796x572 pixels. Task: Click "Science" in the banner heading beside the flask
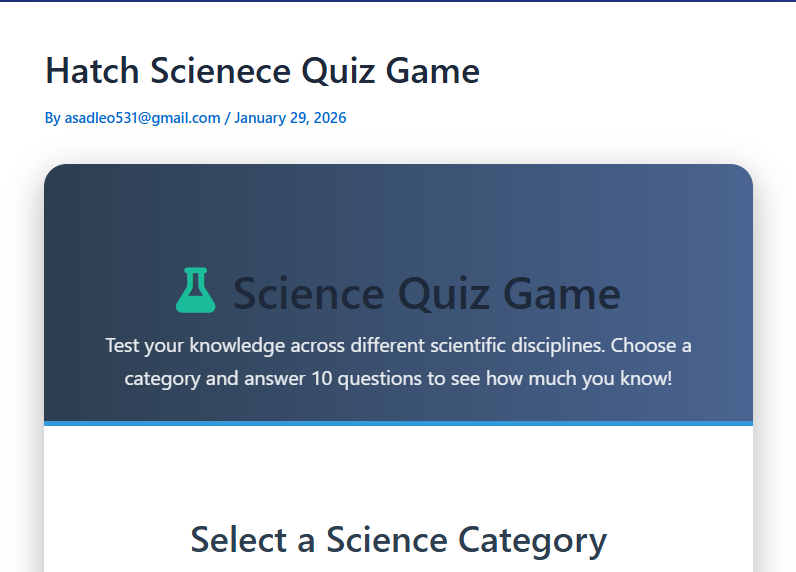pyautogui.click(x=308, y=294)
